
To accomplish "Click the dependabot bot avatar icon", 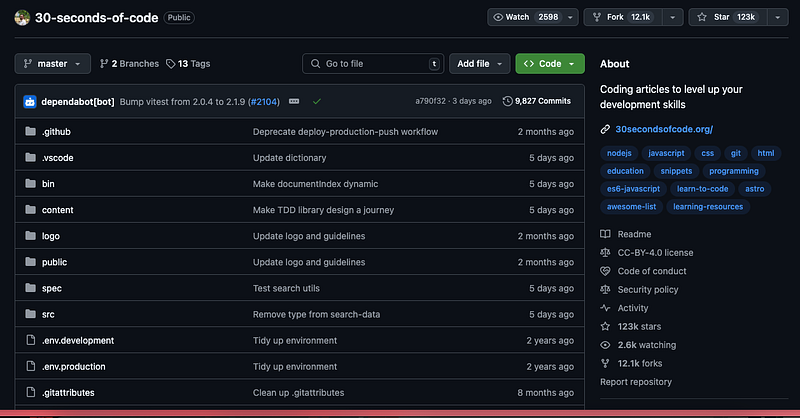I will pos(30,102).
